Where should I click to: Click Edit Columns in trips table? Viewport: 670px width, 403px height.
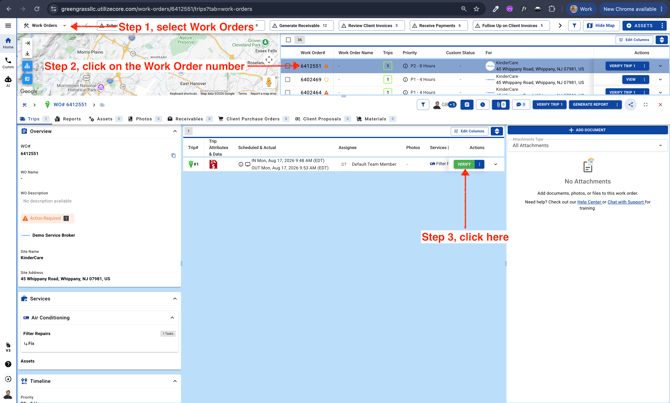click(469, 131)
